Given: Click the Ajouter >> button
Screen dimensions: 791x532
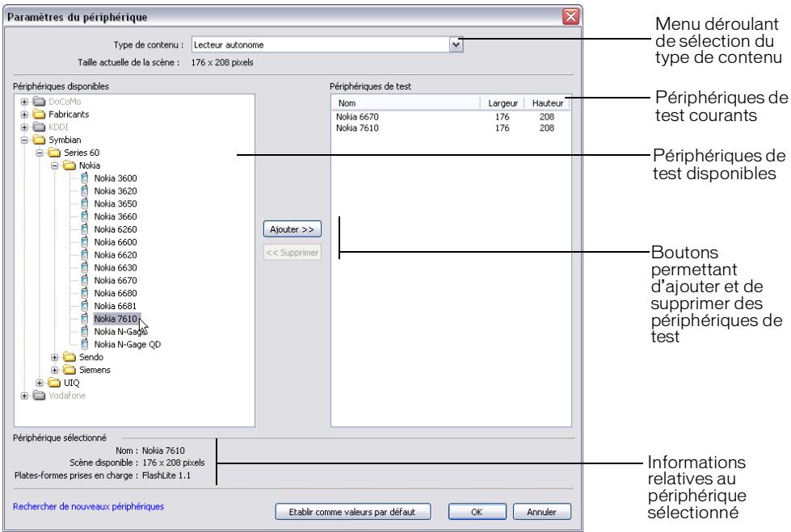Looking at the screenshot, I should (292, 229).
